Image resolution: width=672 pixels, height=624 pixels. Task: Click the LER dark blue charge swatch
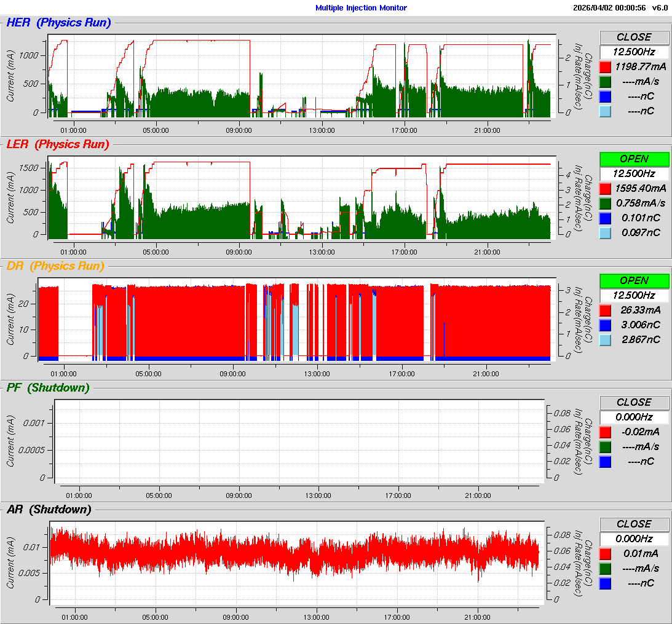606,218
